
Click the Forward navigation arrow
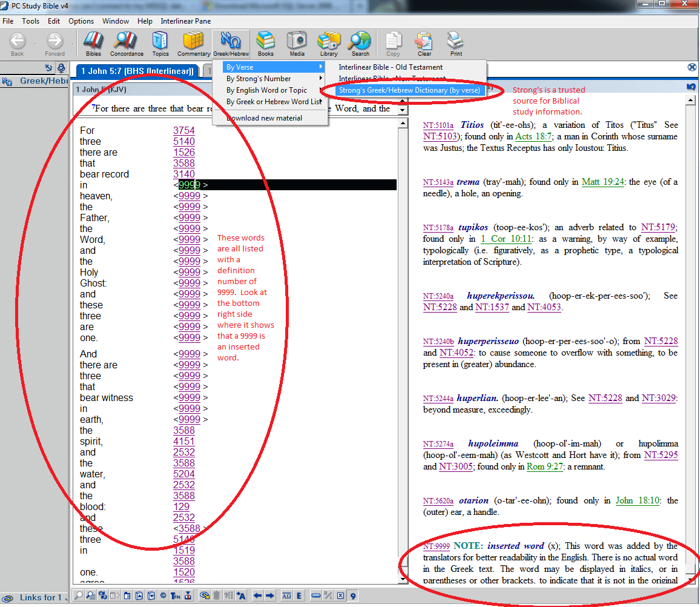pos(55,44)
